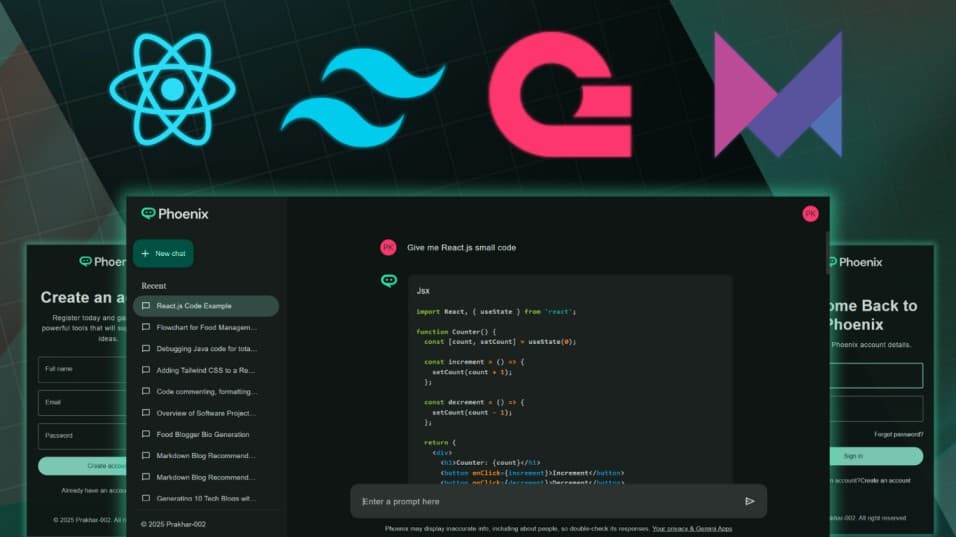The height and width of the screenshot is (537, 956).
Task: Send the prompt with the arrow icon
Action: pyautogui.click(x=750, y=502)
